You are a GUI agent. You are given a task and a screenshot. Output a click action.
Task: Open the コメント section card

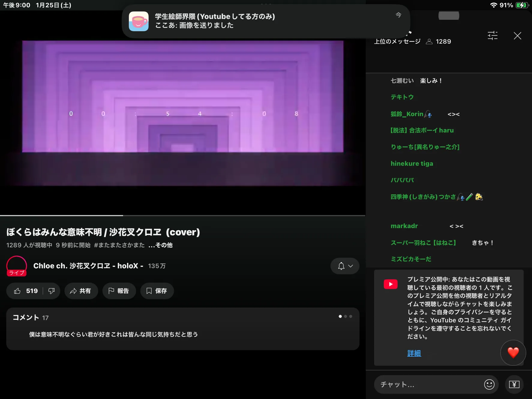(183, 329)
